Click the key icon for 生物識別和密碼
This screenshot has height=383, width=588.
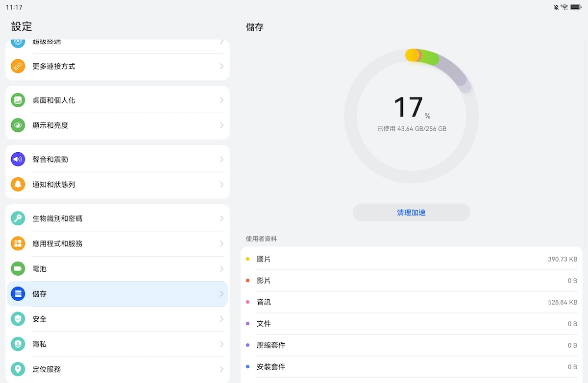point(18,218)
